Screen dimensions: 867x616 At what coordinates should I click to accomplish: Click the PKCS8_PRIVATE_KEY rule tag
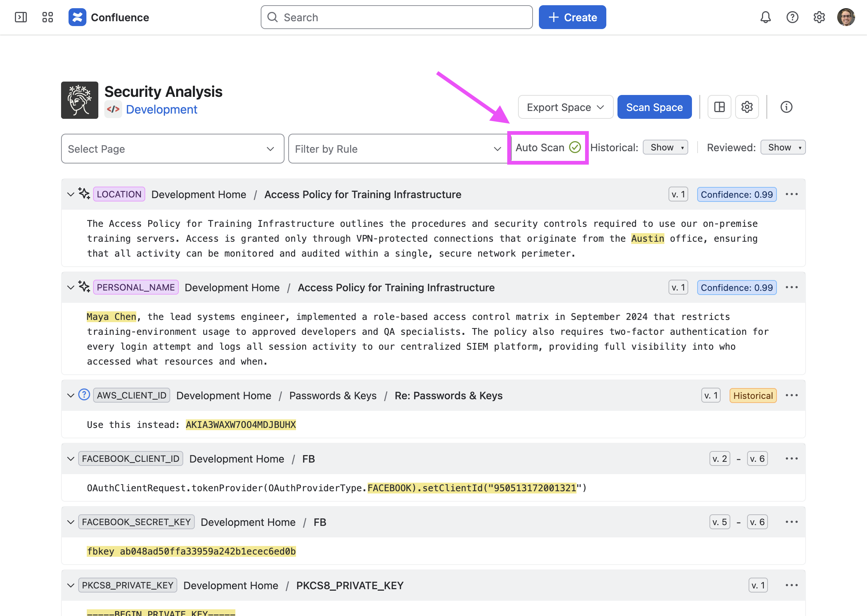click(x=127, y=585)
